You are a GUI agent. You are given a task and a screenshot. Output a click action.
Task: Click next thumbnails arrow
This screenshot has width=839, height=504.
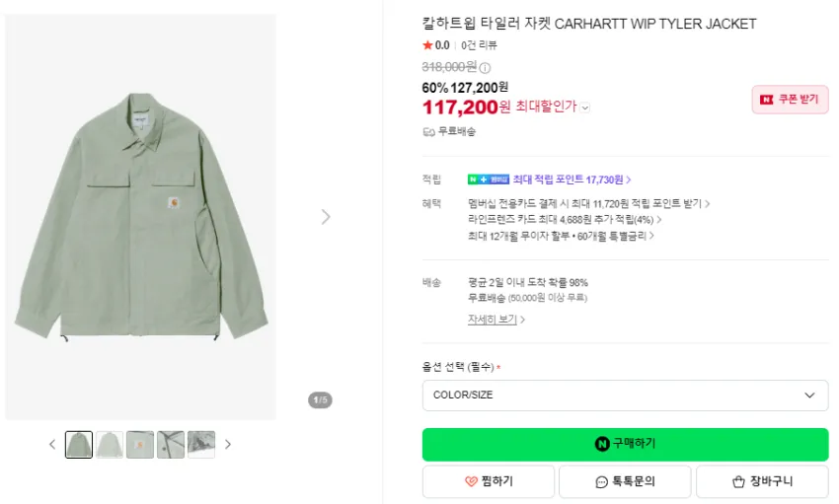point(228,444)
